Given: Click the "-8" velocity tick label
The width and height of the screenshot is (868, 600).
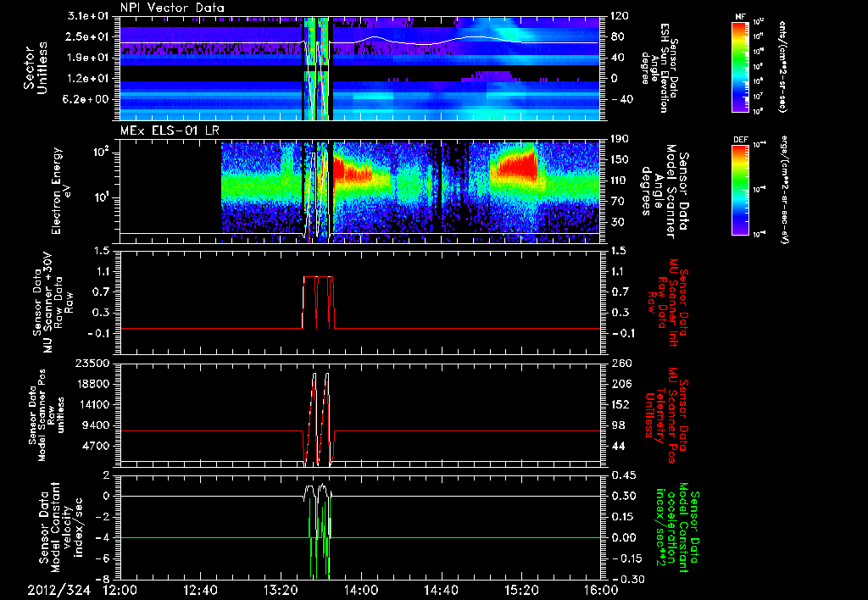Looking at the screenshot, I should coord(102,579).
